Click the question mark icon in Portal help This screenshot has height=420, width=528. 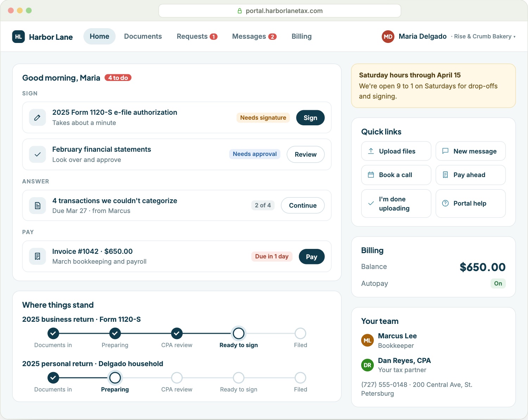click(445, 203)
